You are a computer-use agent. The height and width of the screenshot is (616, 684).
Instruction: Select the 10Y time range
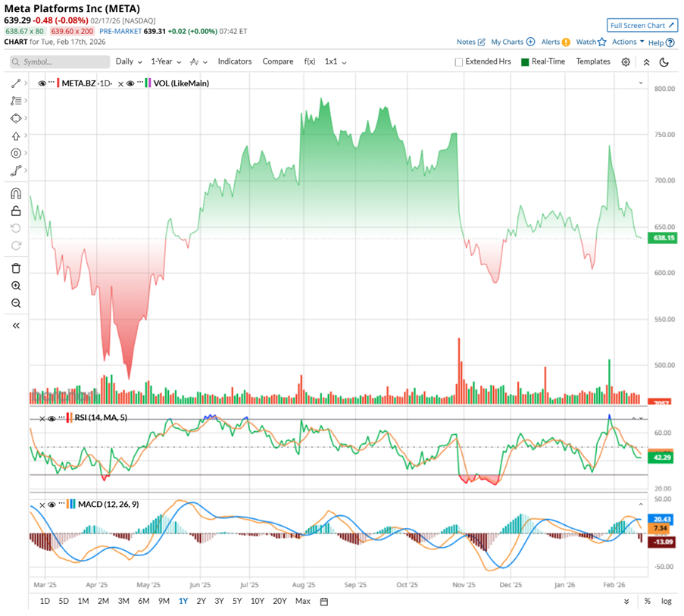pos(258,601)
